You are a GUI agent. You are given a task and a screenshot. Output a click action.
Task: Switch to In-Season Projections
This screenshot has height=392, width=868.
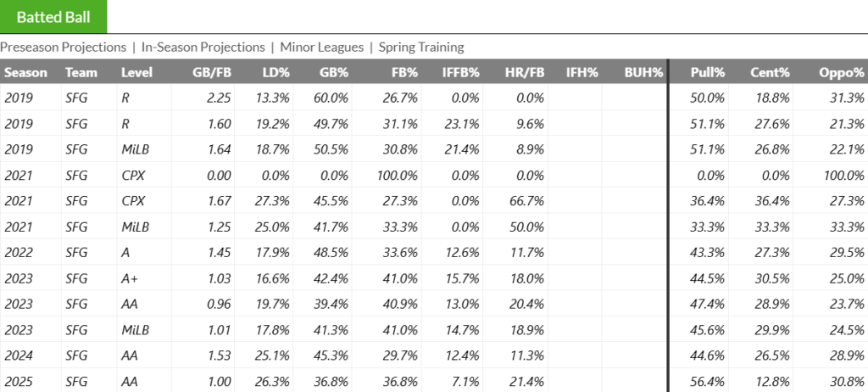click(x=203, y=48)
